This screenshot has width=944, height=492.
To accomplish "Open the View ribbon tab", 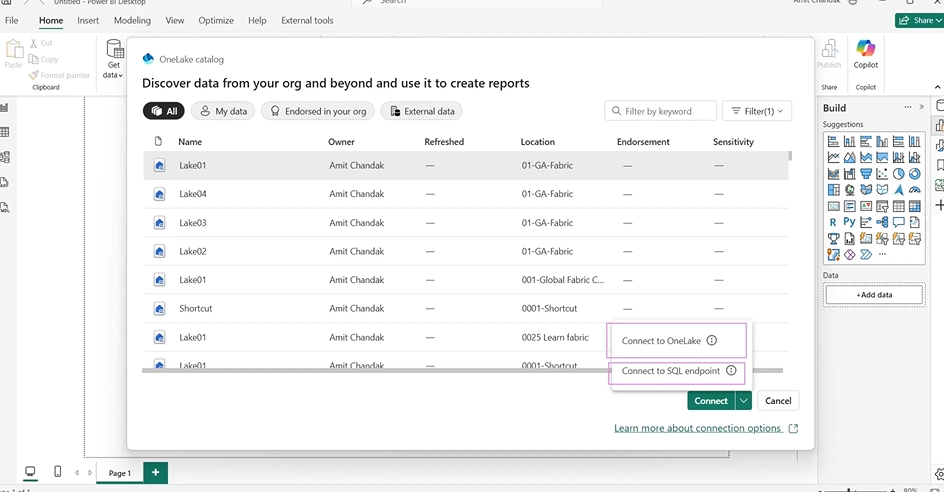I will pyautogui.click(x=175, y=20).
